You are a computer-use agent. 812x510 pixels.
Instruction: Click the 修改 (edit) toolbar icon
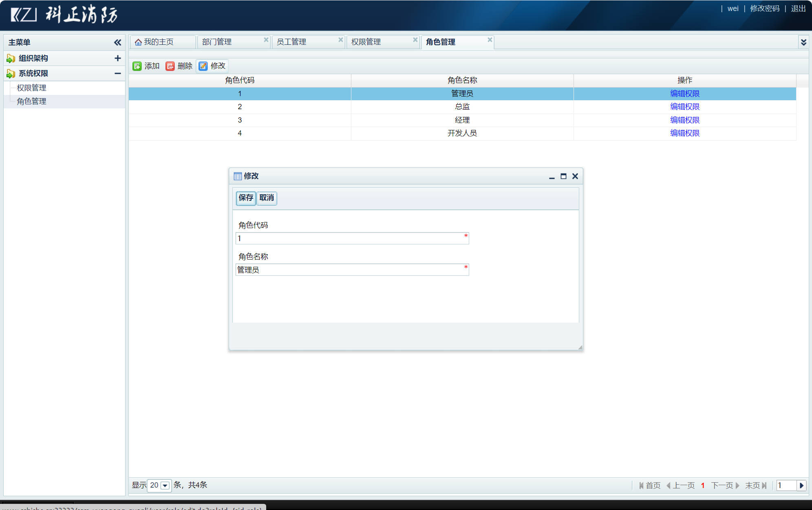pyautogui.click(x=203, y=66)
